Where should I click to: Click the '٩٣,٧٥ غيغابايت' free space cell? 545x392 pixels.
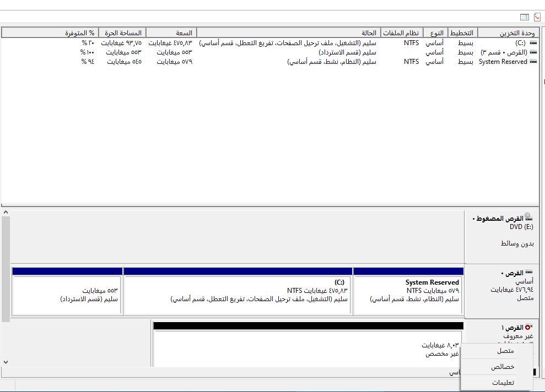click(x=121, y=43)
